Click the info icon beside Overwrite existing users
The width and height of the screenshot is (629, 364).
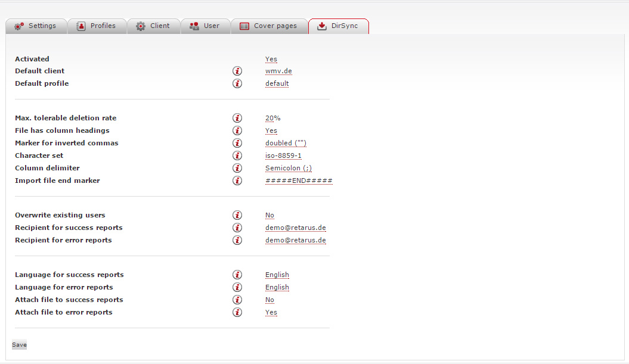[237, 215]
